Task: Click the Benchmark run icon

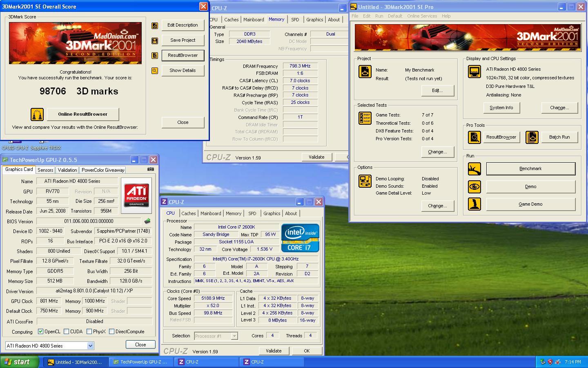Action: point(474,169)
